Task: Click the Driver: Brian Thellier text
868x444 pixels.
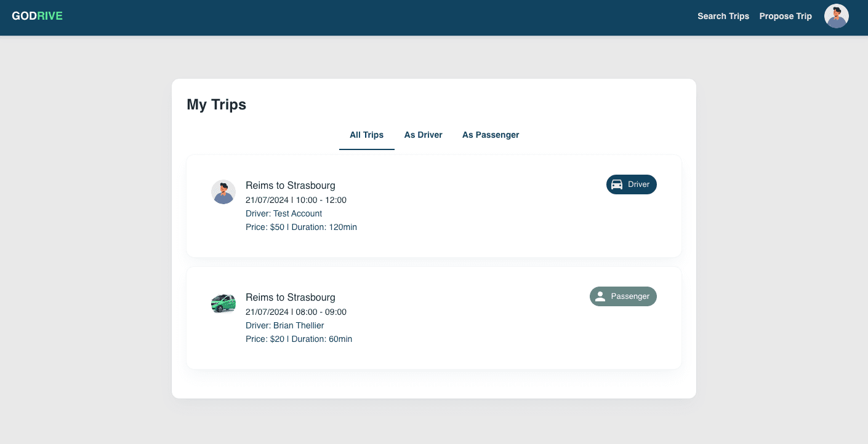Action: tap(284, 326)
